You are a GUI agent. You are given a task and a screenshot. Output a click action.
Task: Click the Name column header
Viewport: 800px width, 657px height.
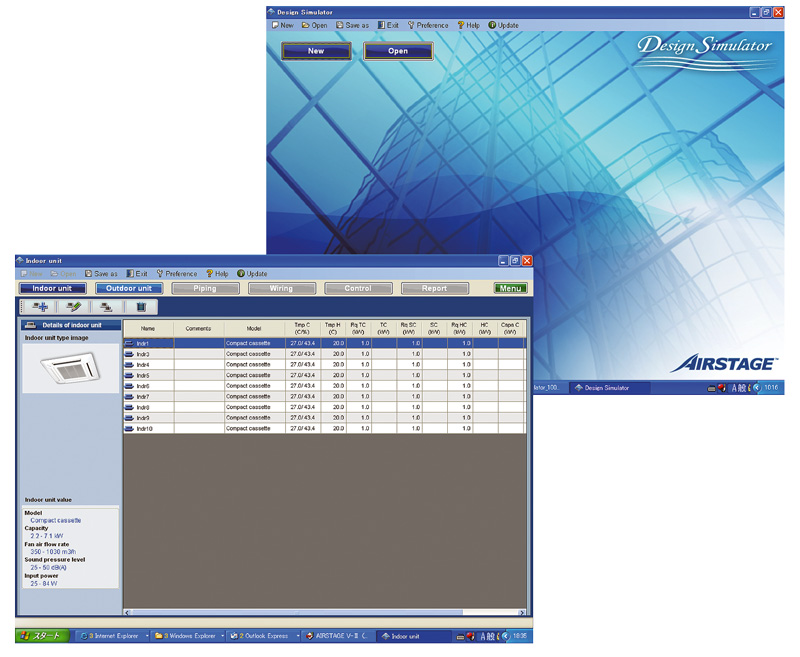coord(148,328)
